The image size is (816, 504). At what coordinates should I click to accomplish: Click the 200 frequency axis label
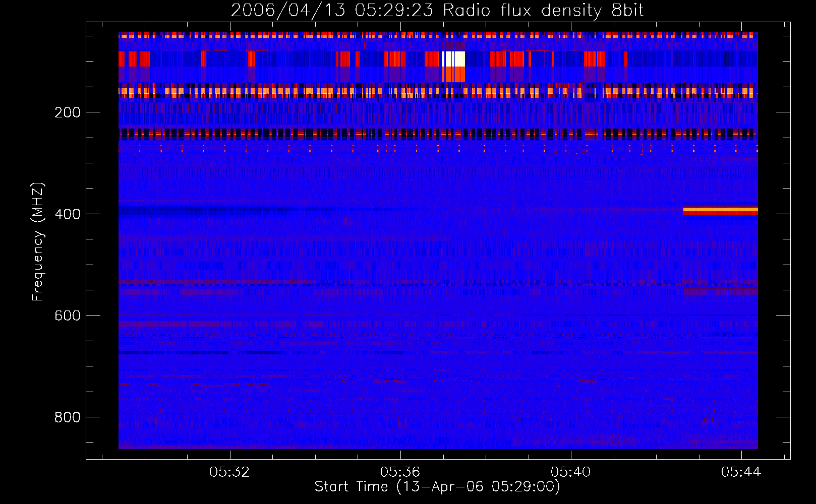[68, 112]
